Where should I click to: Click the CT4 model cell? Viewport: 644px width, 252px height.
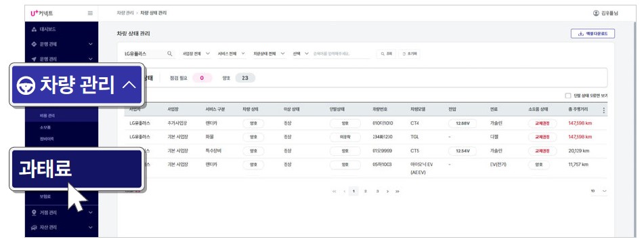coord(414,123)
